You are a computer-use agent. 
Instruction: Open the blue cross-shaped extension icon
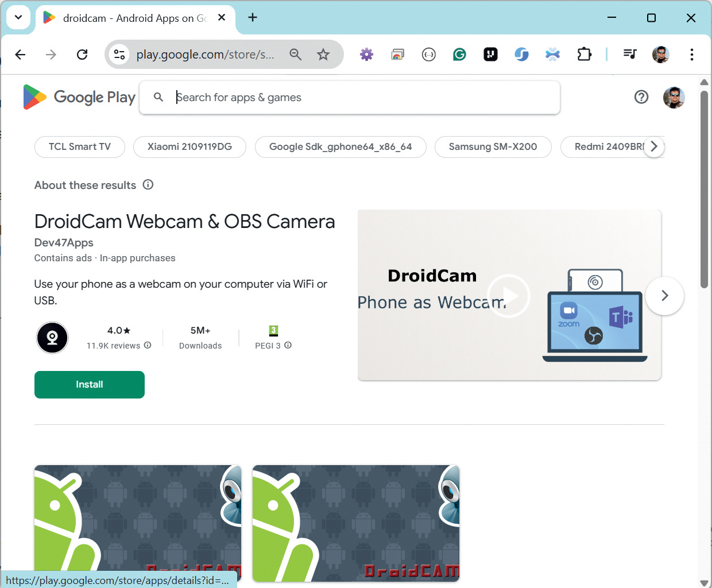coord(552,55)
